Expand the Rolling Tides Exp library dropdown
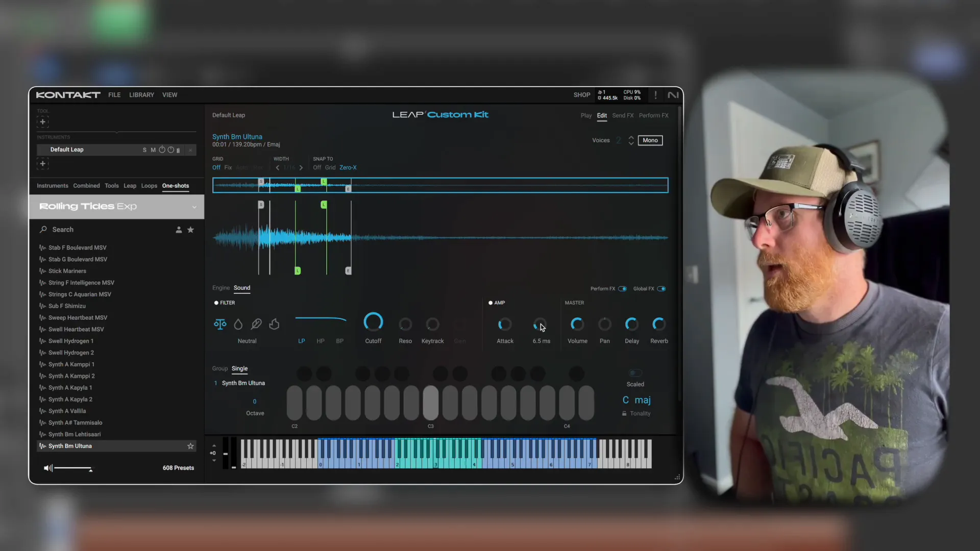The image size is (980, 551). tap(194, 207)
